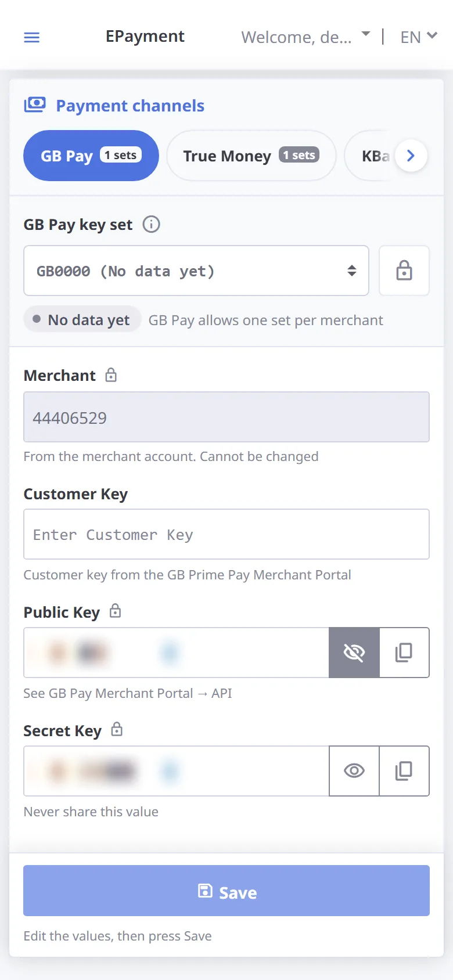
Task: Open the hamburger navigation menu
Action: click(31, 38)
